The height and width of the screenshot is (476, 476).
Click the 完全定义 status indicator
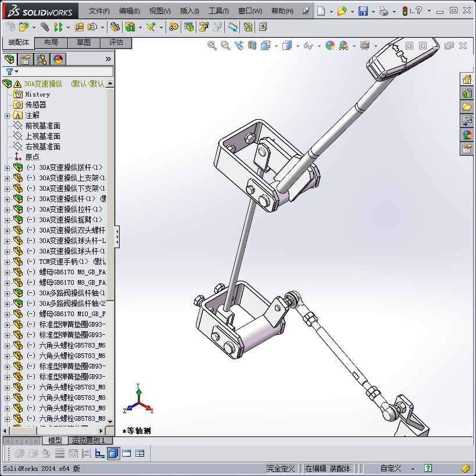tap(282, 468)
